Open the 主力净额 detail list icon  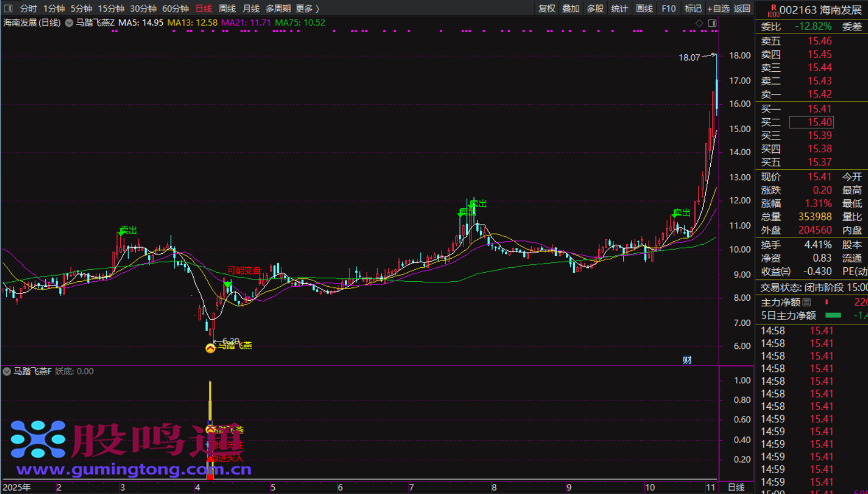point(806,302)
